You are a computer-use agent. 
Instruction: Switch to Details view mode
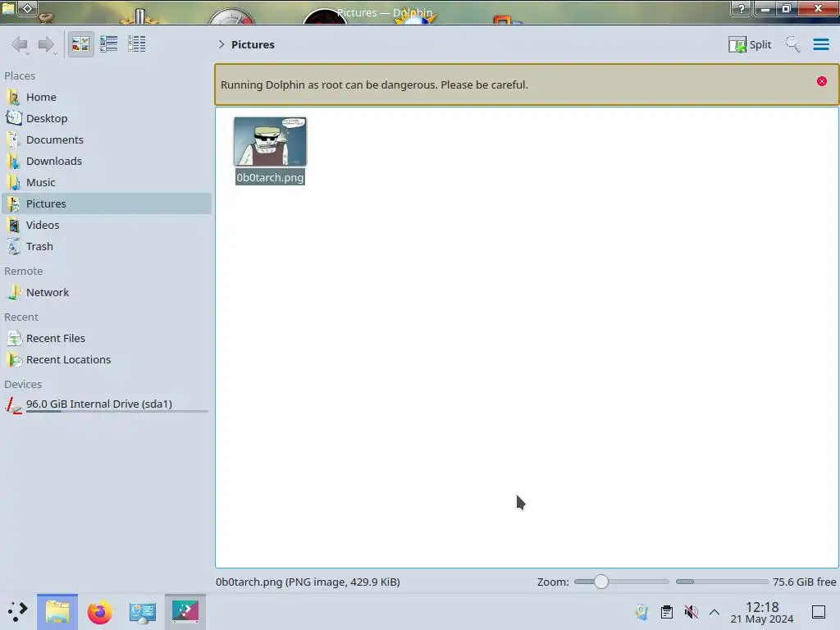coord(137,44)
